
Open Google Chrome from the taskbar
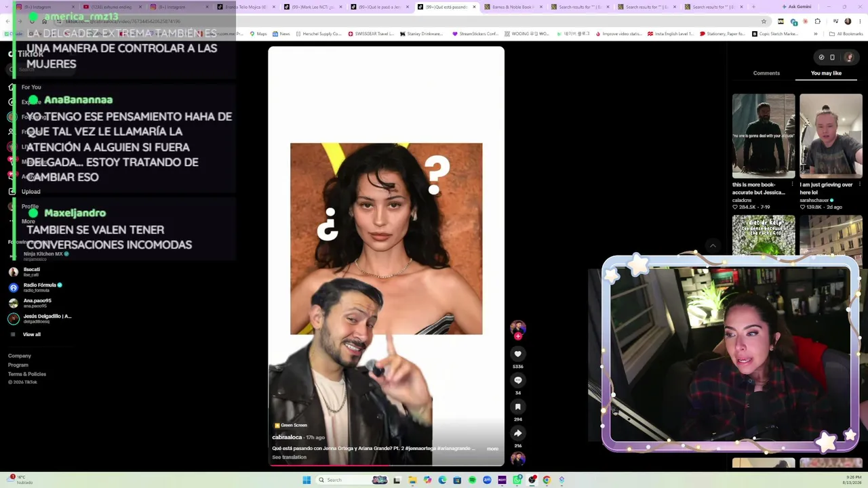pyautogui.click(x=547, y=480)
